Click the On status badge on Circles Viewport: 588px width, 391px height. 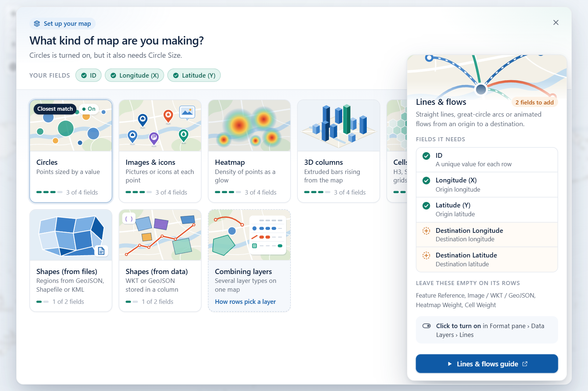click(89, 109)
